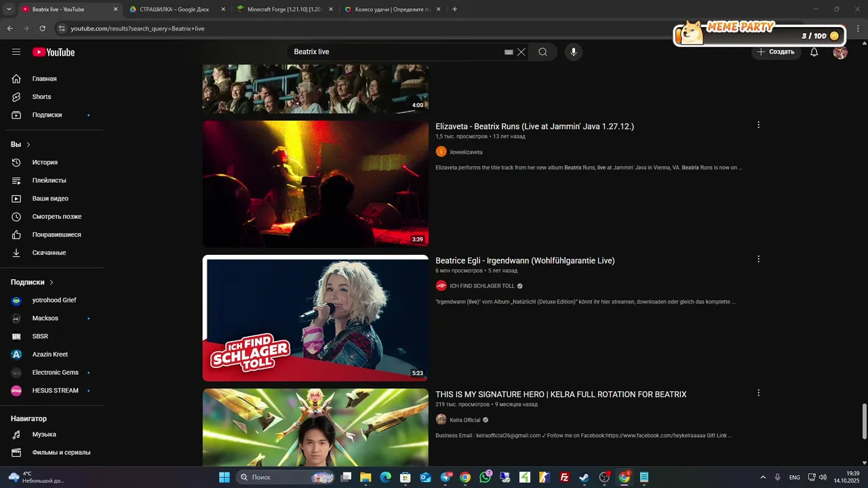Visit ICH FIND SCHLAGER TOLL channel
This screenshot has width=868, height=488.
[x=482, y=286]
